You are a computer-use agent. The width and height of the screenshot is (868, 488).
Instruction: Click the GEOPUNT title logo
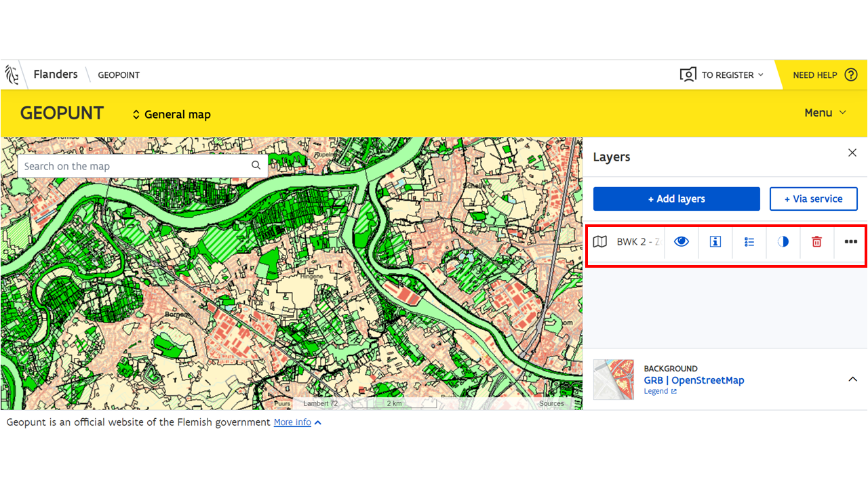62,113
